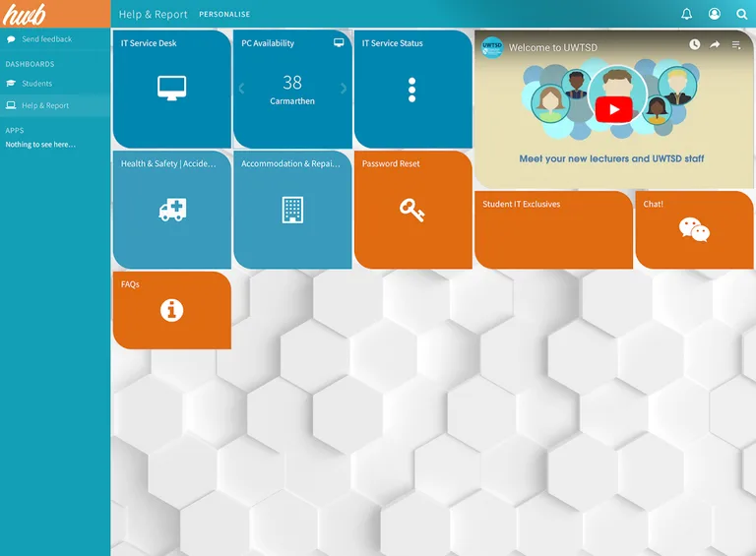Click the search magnifier icon
Screen dimensions: 756x556
[x=741, y=14]
